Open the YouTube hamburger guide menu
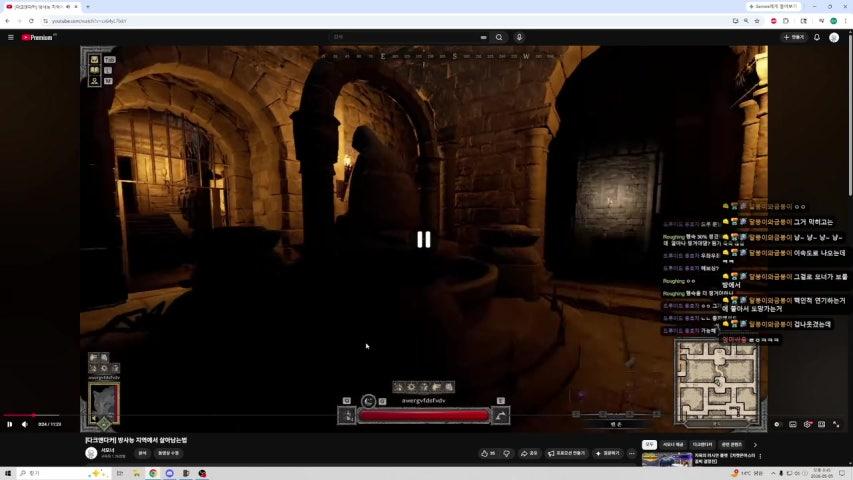 point(11,38)
